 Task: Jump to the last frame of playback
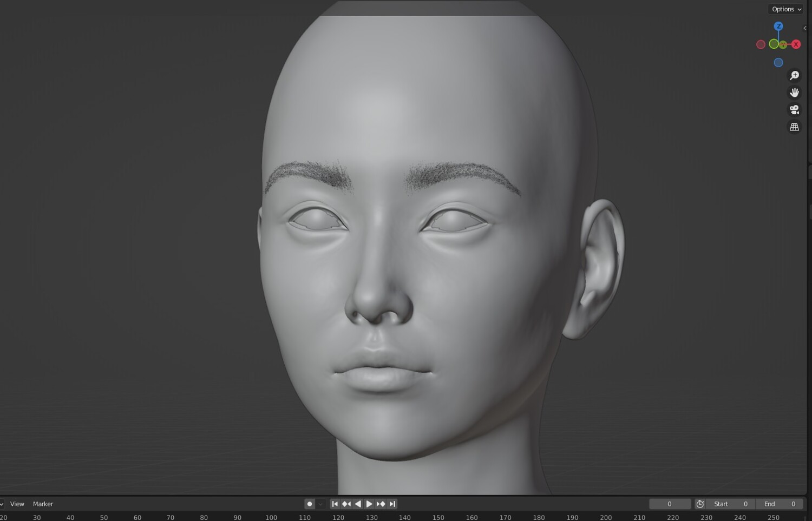[x=392, y=504]
